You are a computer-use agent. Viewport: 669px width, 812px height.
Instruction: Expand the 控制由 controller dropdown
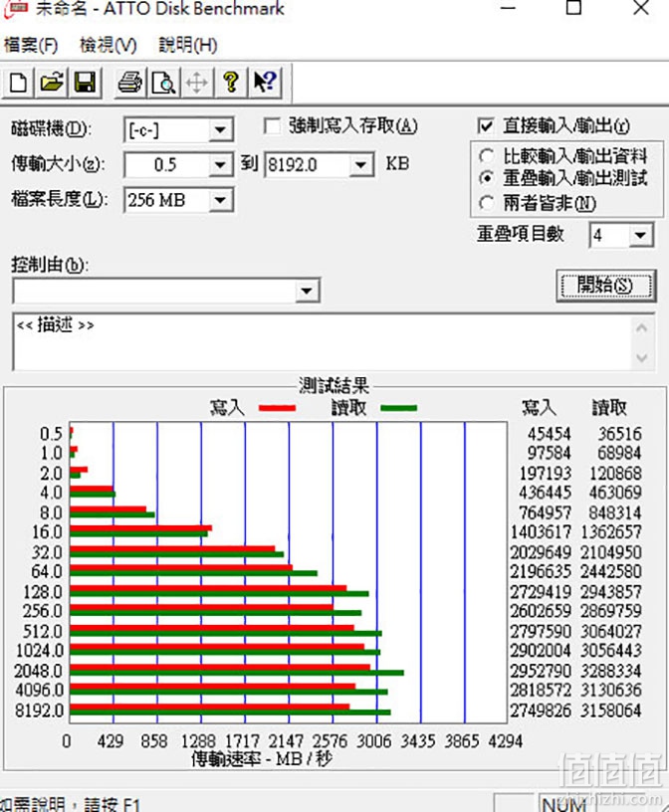point(307,291)
